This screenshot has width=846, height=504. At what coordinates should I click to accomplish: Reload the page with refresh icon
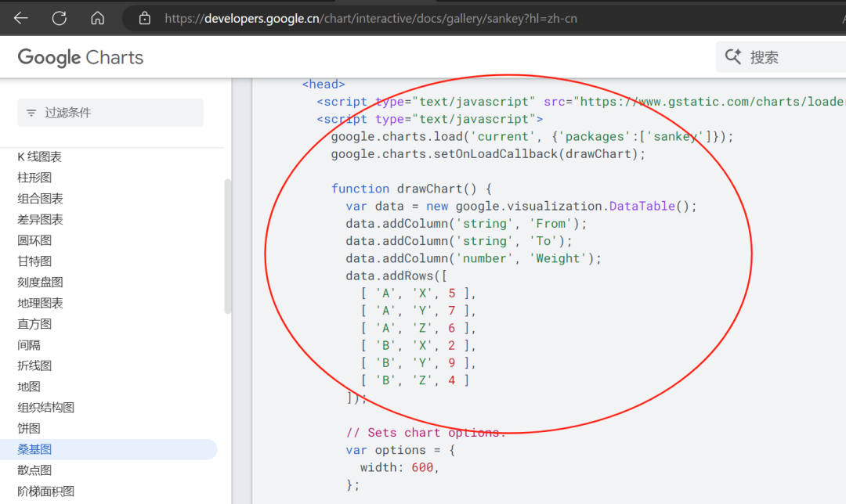click(x=60, y=18)
